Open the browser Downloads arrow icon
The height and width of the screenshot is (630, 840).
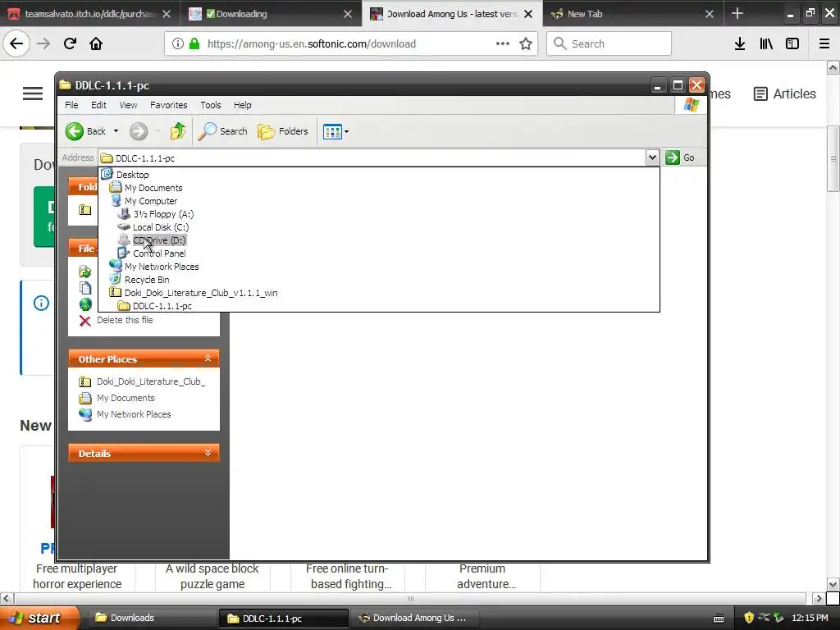click(x=740, y=43)
